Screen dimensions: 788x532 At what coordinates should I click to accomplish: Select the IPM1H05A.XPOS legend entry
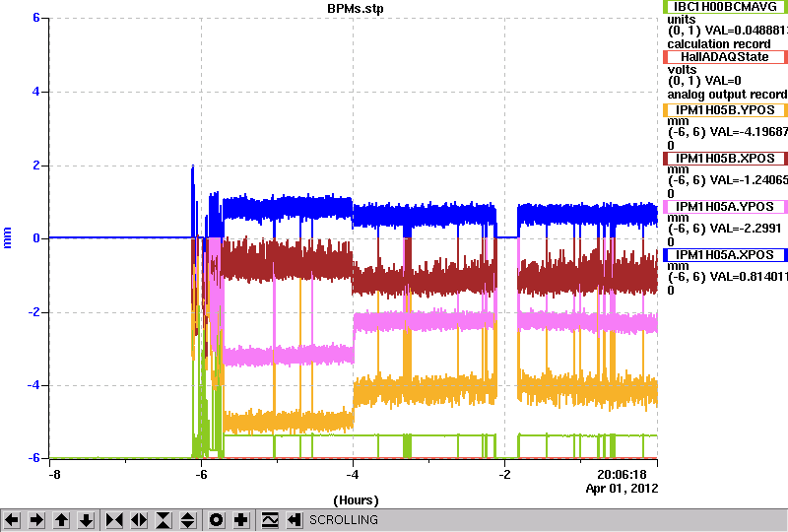click(725, 255)
